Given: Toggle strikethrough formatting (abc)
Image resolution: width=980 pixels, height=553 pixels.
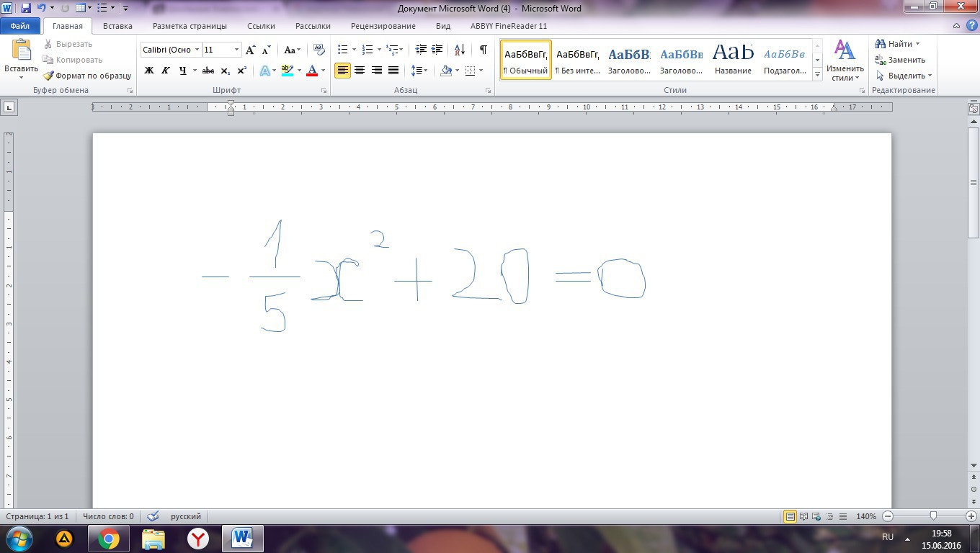Looking at the screenshot, I should click(x=208, y=71).
